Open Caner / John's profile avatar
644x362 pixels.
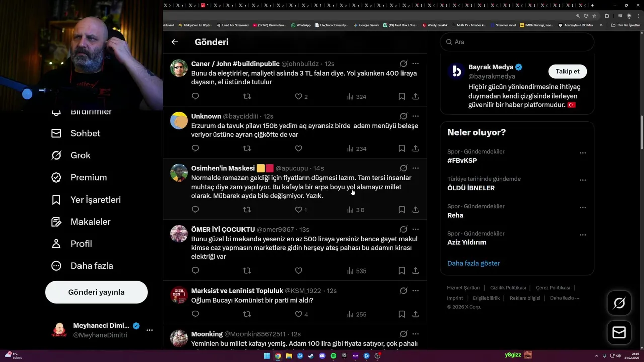click(x=179, y=68)
